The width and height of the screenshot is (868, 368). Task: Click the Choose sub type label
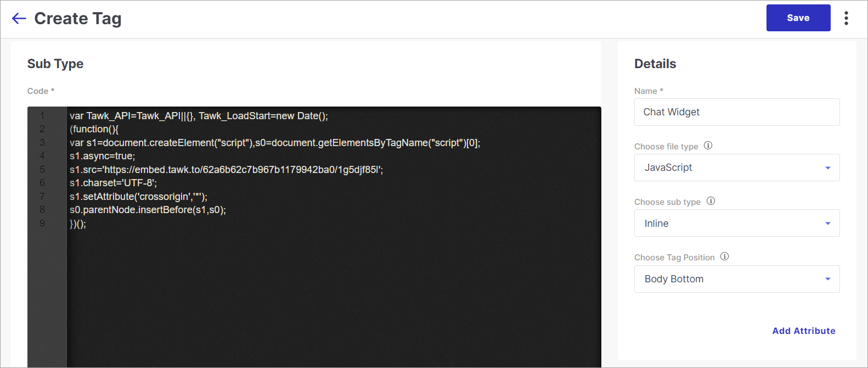pyautogui.click(x=667, y=202)
